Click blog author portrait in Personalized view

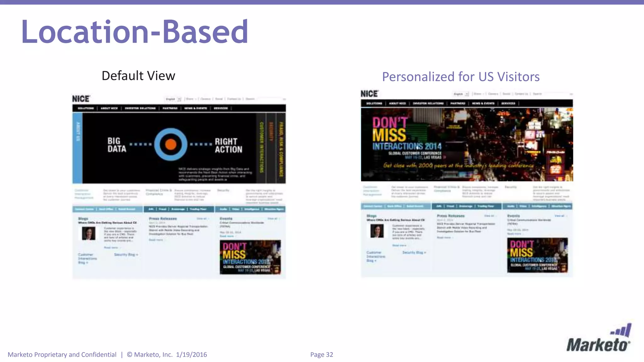[x=377, y=231]
